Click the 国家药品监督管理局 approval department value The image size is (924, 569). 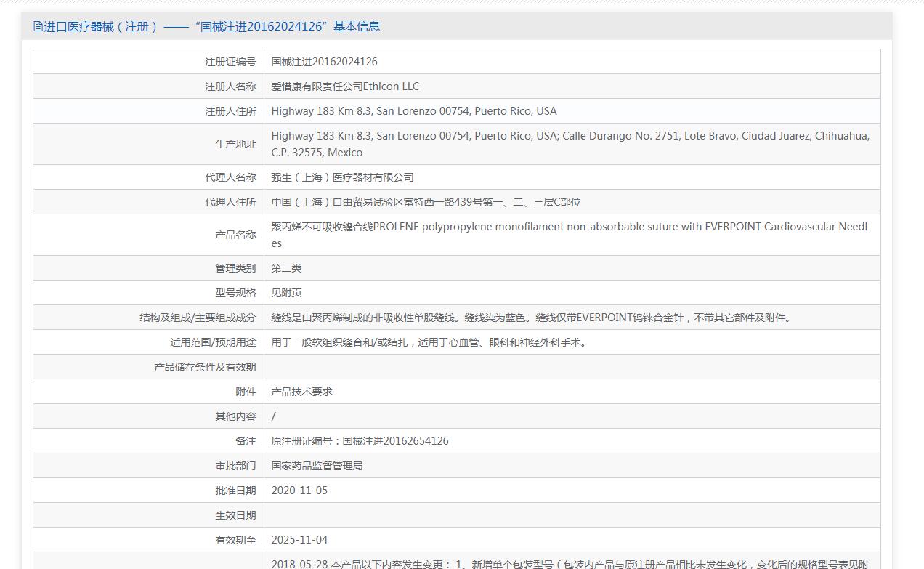point(317,466)
